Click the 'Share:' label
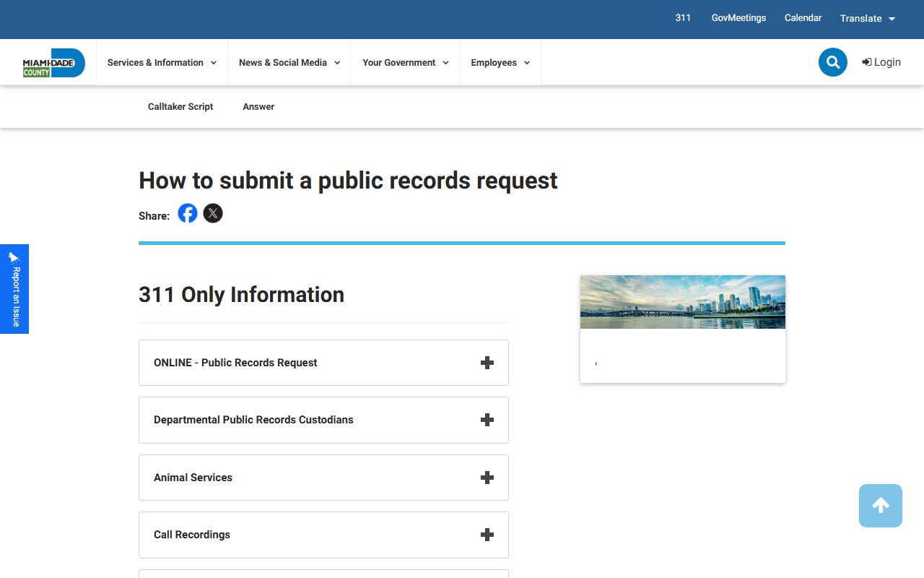 154,215
